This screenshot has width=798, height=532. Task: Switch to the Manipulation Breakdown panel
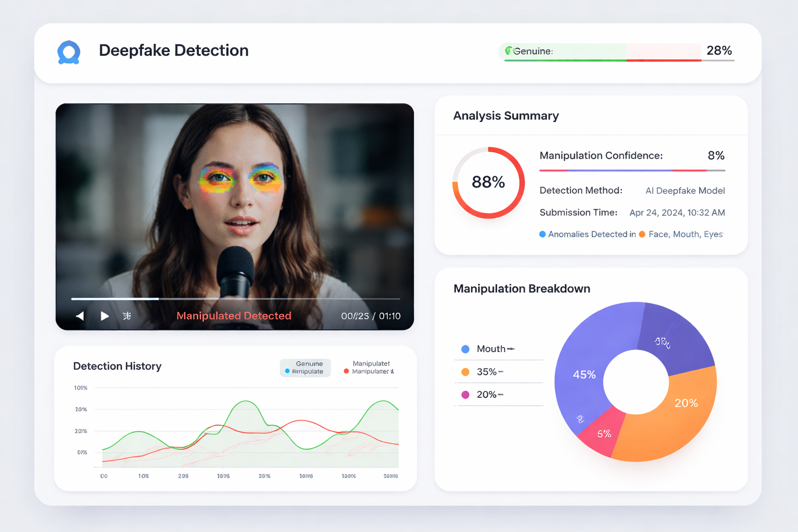(522, 288)
